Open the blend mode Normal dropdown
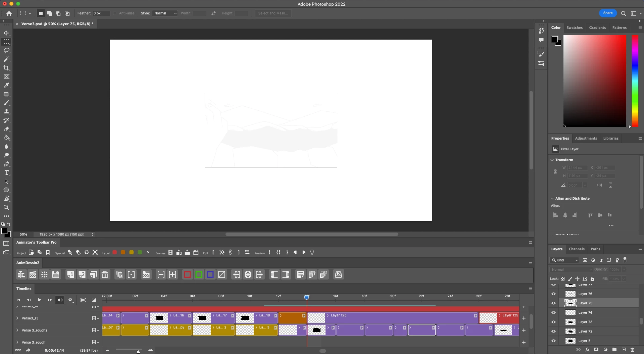The height and width of the screenshot is (354, 644). 572,269
